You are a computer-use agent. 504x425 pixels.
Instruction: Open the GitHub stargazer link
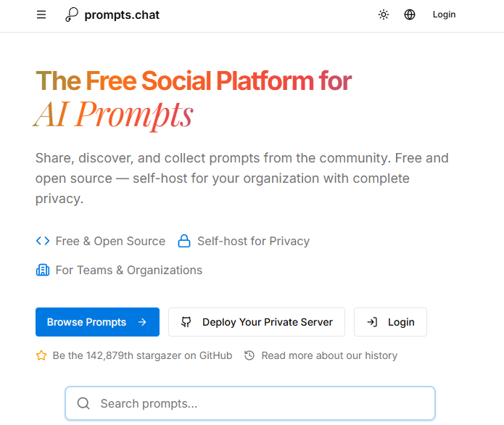142,355
